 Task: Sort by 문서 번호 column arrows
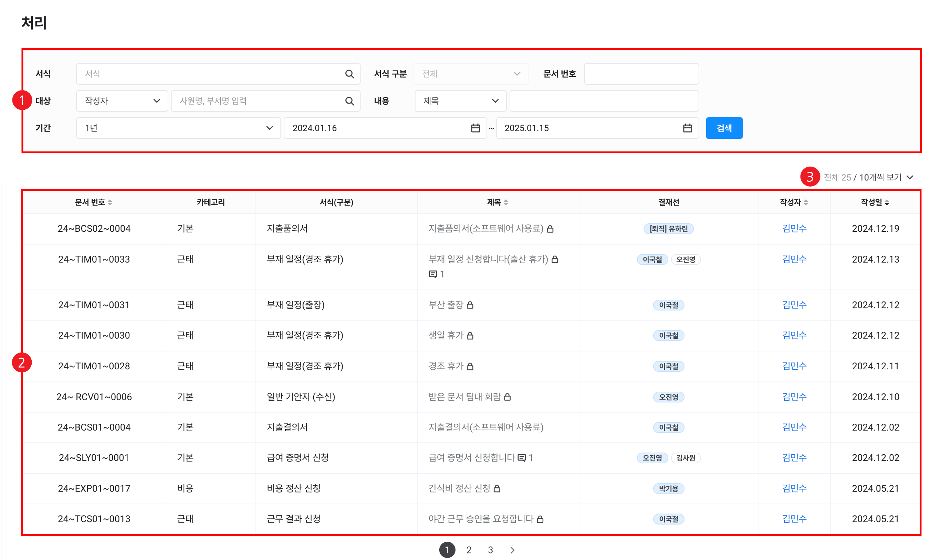pyautogui.click(x=110, y=203)
